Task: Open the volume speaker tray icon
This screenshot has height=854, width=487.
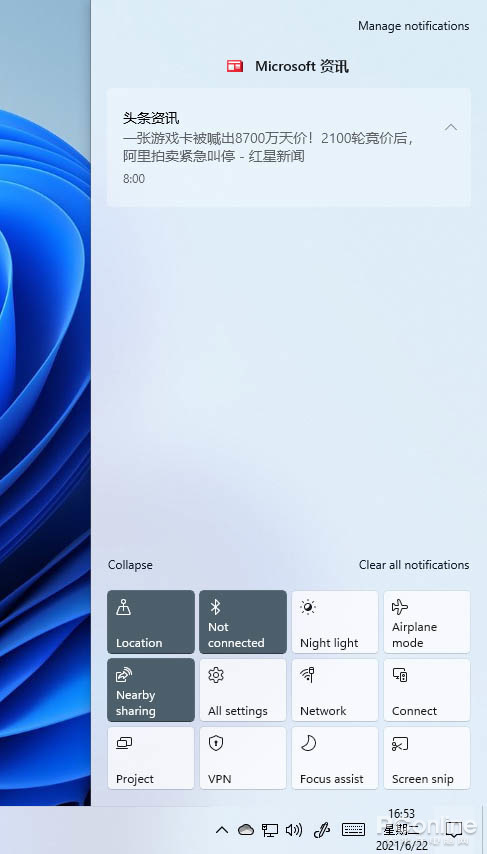Action: 294,830
